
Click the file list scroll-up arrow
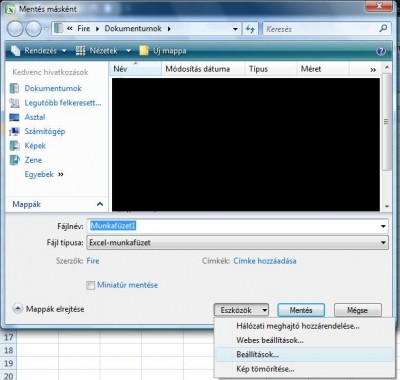pos(387,68)
